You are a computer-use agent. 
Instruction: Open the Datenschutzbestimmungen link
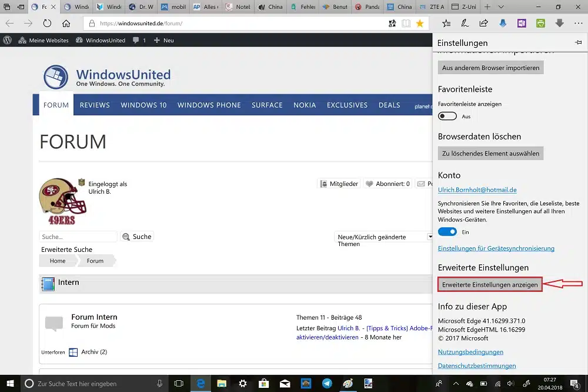click(x=477, y=366)
